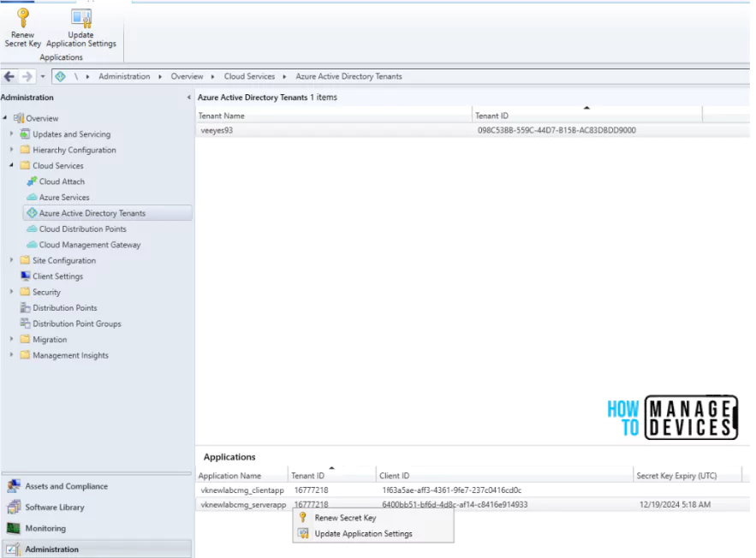Expand Management Insights node
The image size is (756, 558).
pyautogui.click(x=12, y=354)
